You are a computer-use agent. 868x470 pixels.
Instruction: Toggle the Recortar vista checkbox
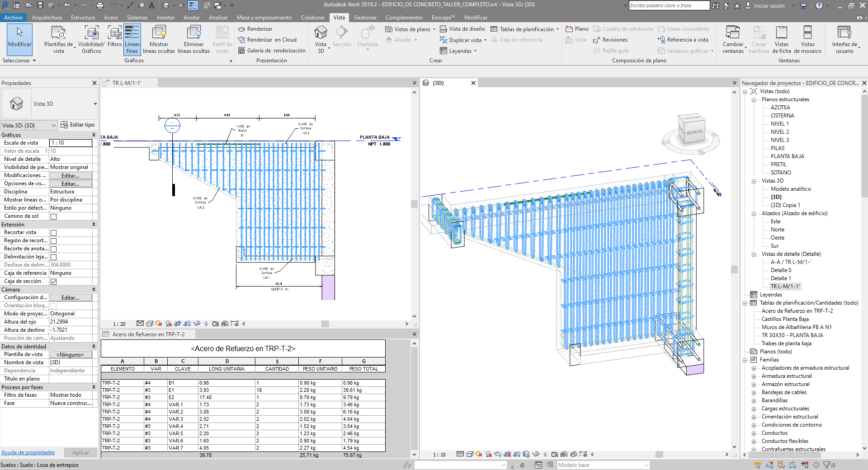[x=53, y=233]
